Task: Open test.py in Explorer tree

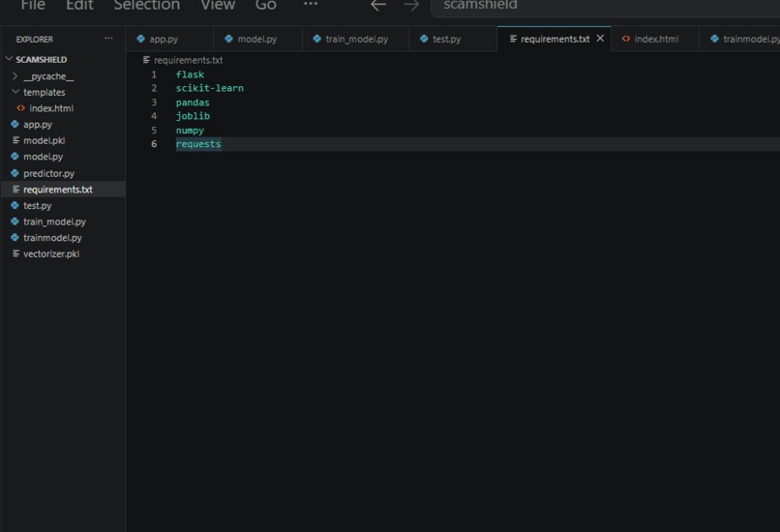Action: tap(63, 205)
